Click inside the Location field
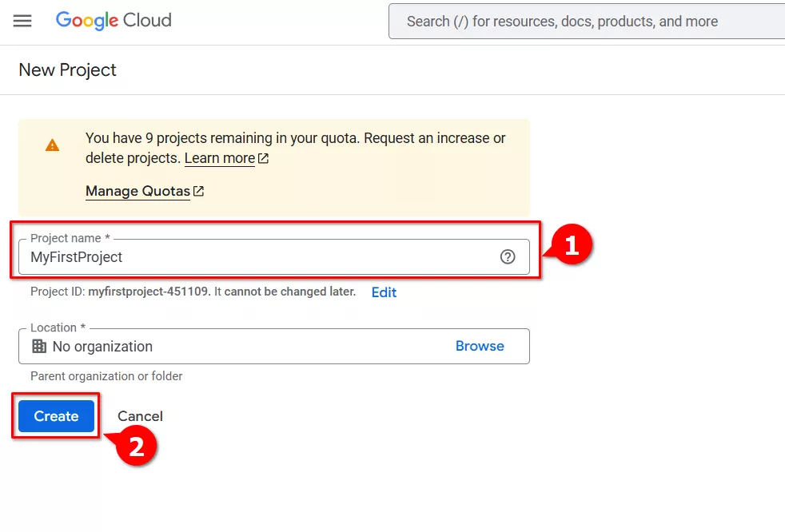The width and height of the screenshot is (785, 532). 240,346
